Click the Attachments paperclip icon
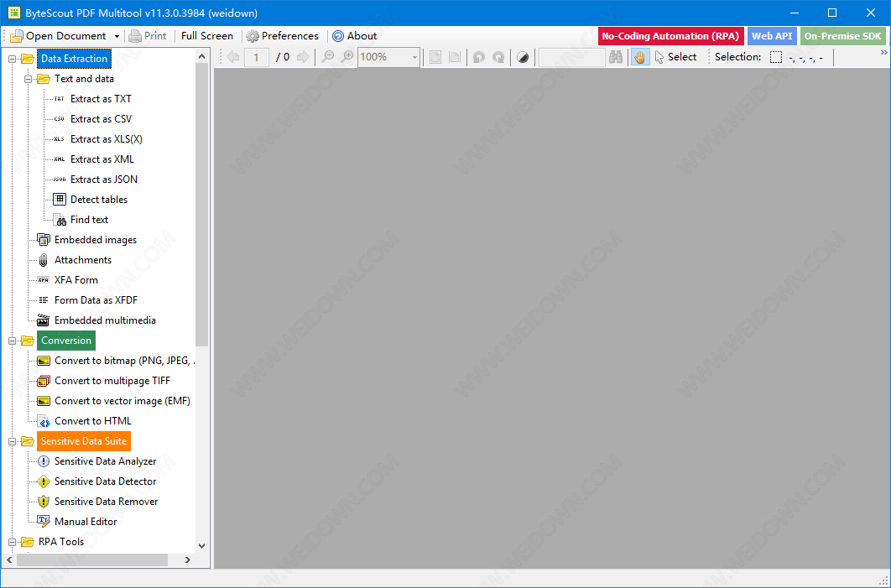891x588 pixels. [x=43, y=260]
